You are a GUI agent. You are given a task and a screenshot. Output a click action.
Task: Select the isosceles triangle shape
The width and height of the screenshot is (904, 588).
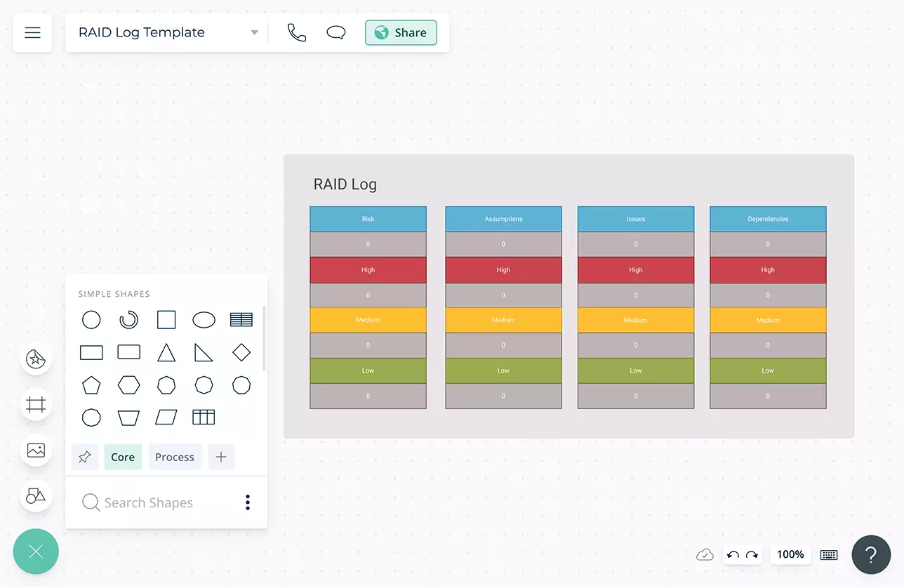[x=166, y=352]
